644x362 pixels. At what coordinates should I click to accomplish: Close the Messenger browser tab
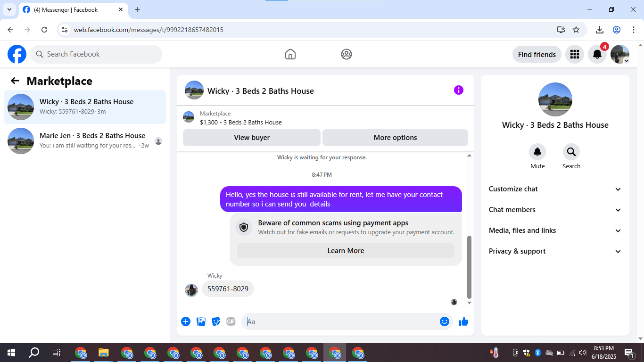coord(121,9)
